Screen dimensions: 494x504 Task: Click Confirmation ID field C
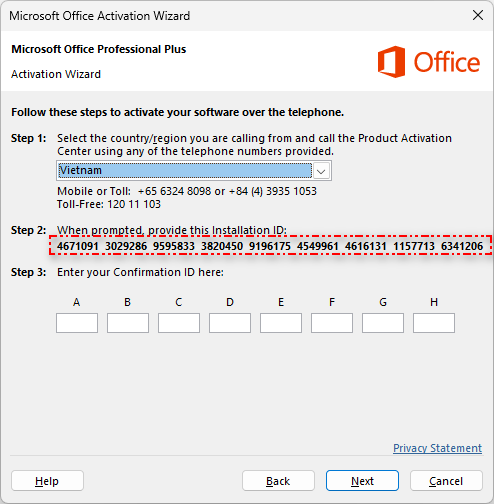click(x=179, y=323)
